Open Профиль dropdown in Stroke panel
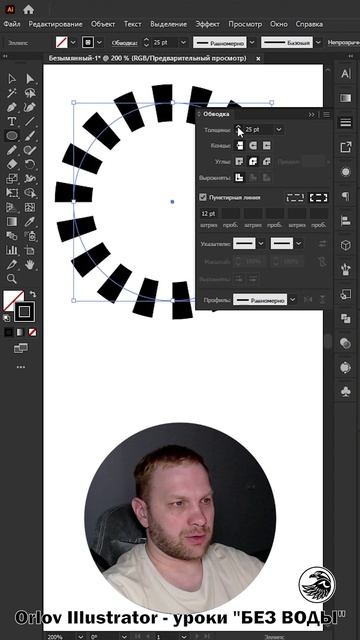Viewport: 360px width, 640px height. point(293,300)
